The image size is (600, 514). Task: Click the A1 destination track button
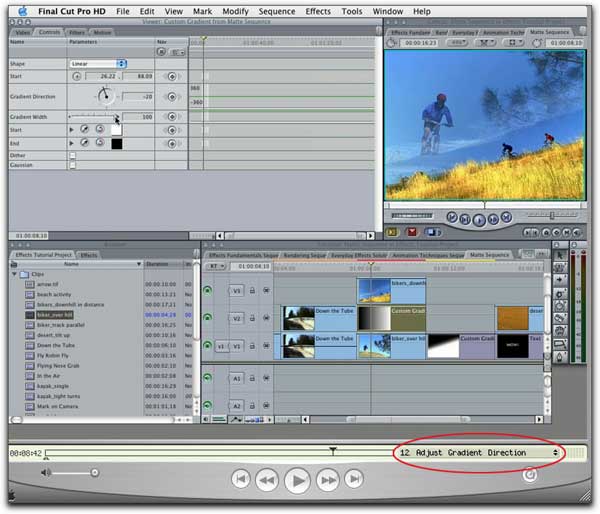236,378
